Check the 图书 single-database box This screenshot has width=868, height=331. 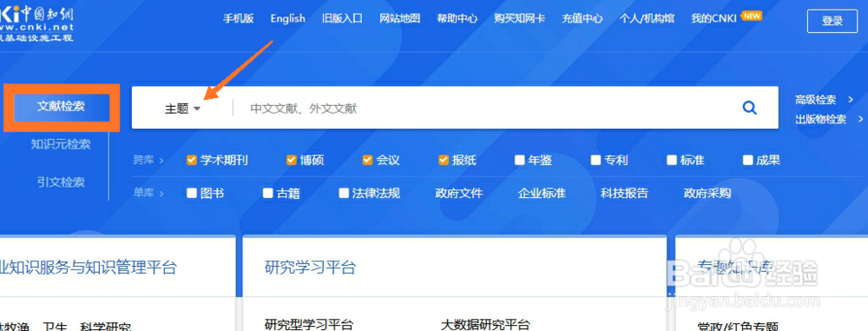pos(192,193)
